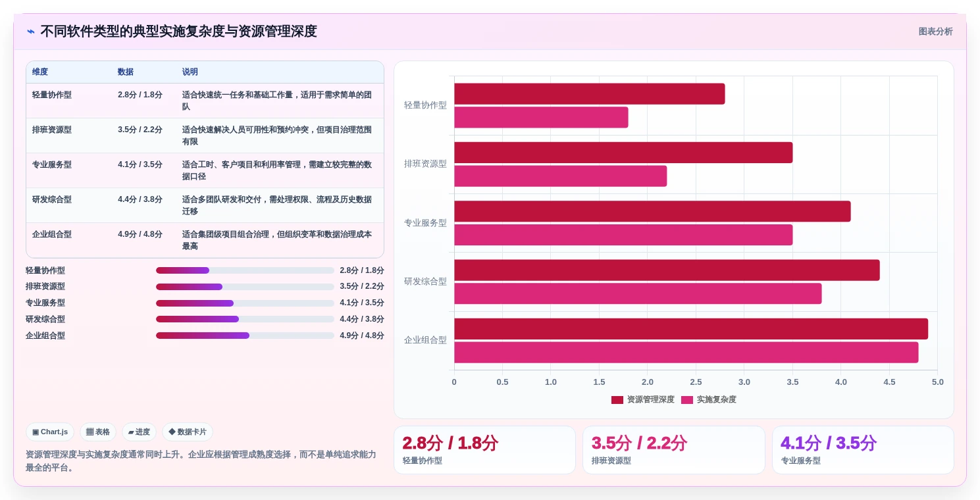Click 轻量协作型 pink chart bar
This screenshot has width=980, height=500.
pos(541,117)
